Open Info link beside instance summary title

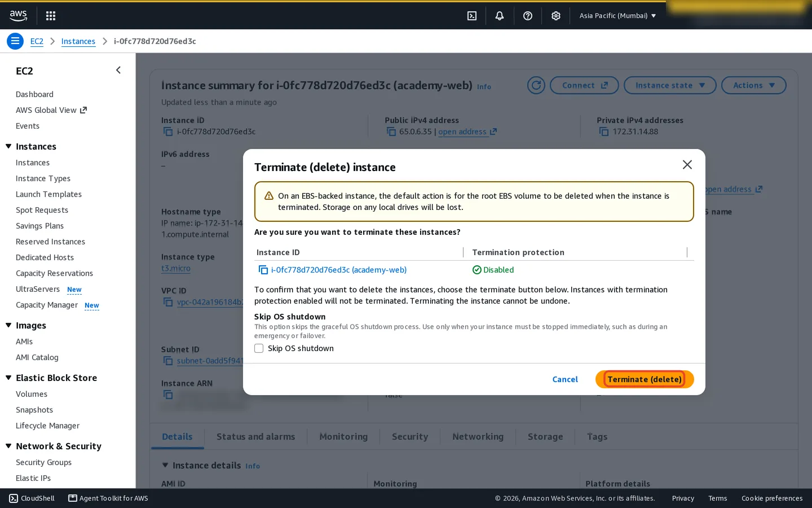click(x=484, y=87)
